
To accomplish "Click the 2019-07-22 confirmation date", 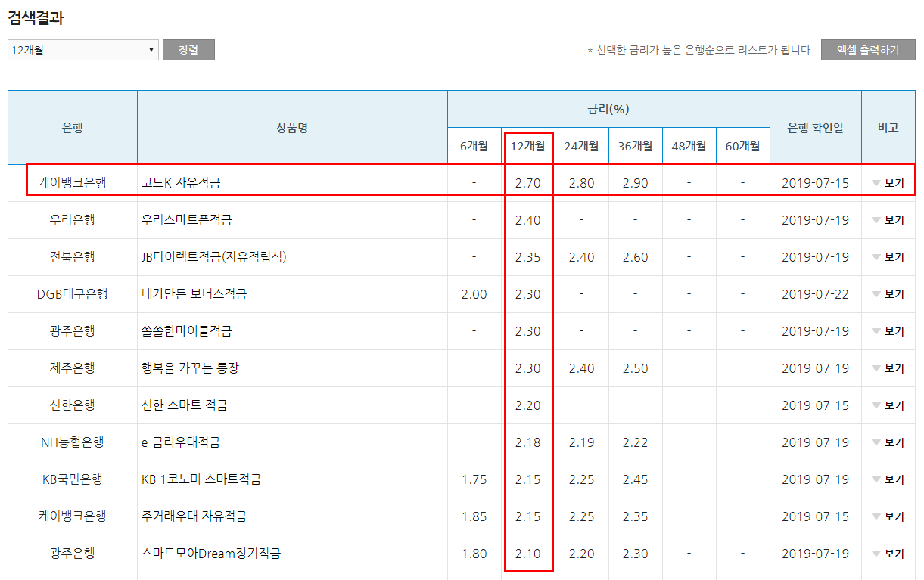I will (x=816, y=294).
